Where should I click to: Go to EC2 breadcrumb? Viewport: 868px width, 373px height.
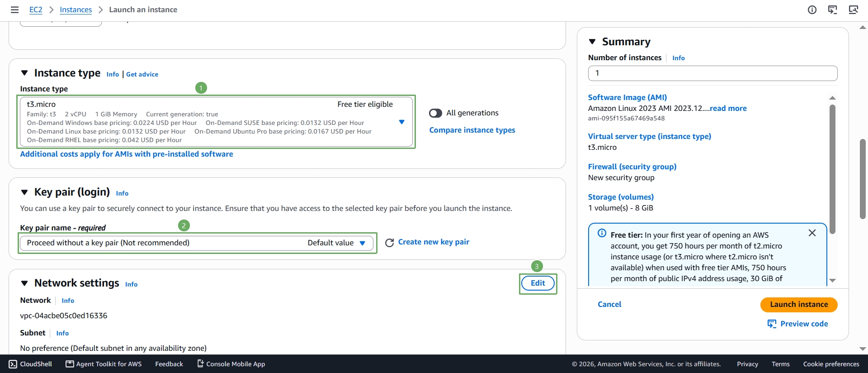tap(36, 10)
